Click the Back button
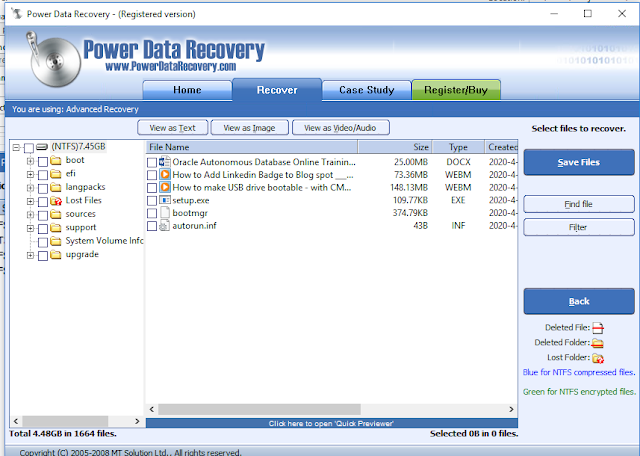Viewport: 640px width, 456px height. pos(579,302)
